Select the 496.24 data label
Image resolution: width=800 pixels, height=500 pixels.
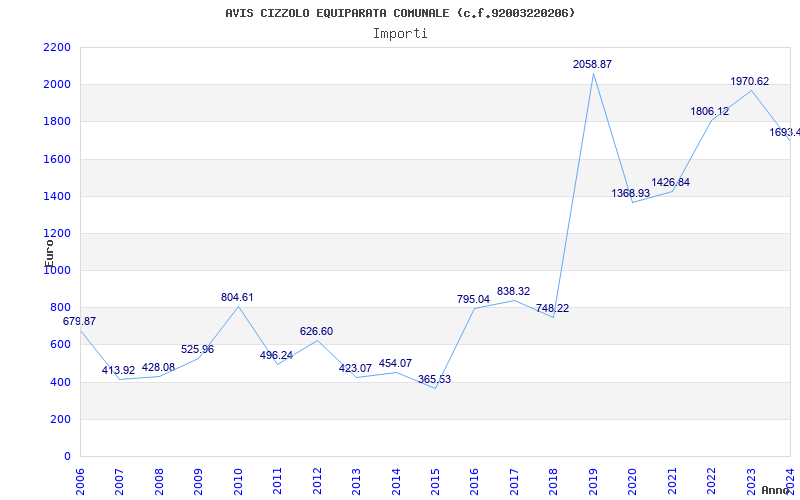pyautogui.click(x=277, y=355)
